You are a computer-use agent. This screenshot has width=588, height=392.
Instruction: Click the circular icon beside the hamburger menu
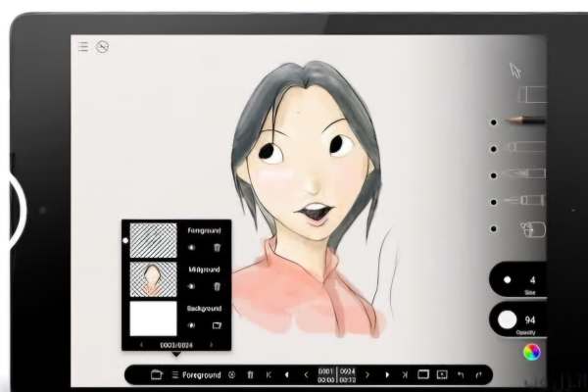tap(102, 47)
